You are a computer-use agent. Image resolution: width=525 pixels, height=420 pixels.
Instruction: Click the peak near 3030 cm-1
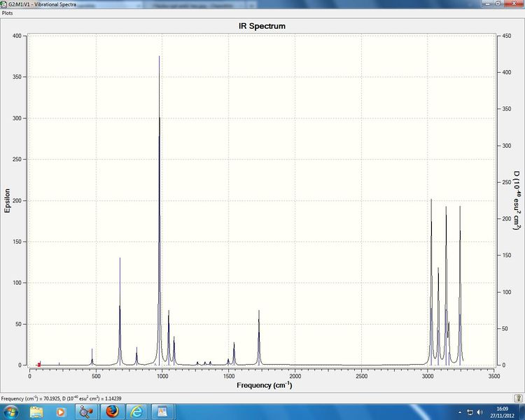[x=431, y=281]
